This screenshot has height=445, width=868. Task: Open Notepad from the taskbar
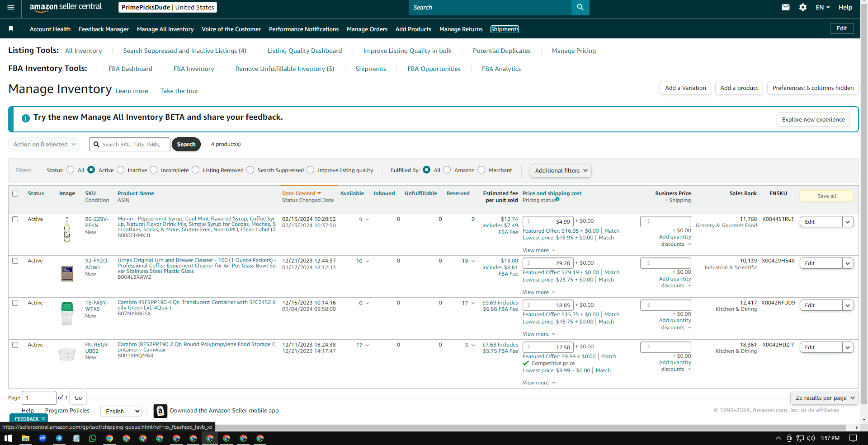[x=76, y=438]
